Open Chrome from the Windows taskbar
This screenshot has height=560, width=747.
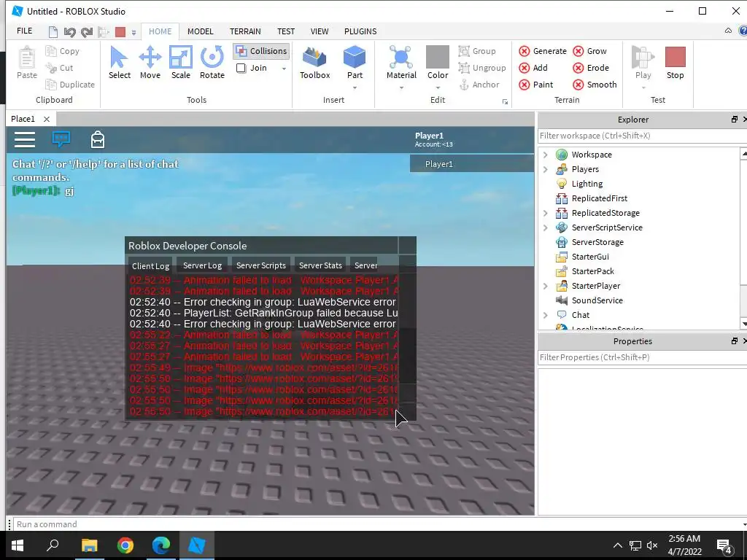tap(125, 545)
